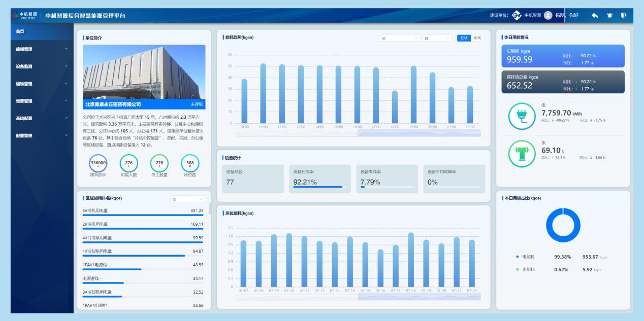Click the user avatar icon beside 杨磊
This screenshot has height=321, width=644.
pos(548,15)
